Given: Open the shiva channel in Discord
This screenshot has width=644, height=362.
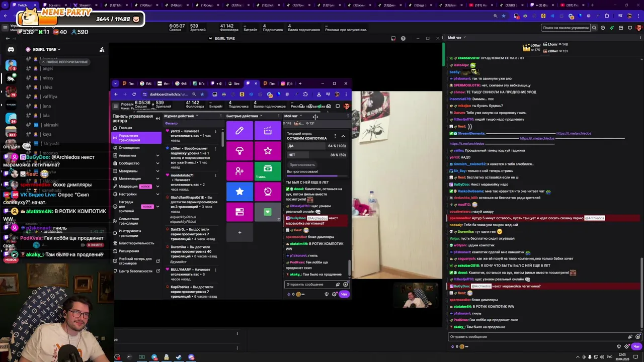Looking at the screenshot, I should pos(47,87).
